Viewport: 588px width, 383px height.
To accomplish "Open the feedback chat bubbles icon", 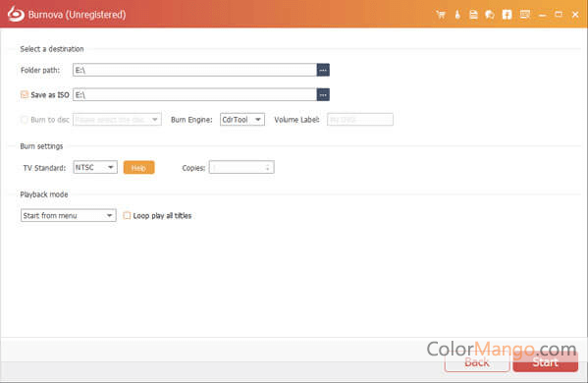I will [x=490, y=15].
